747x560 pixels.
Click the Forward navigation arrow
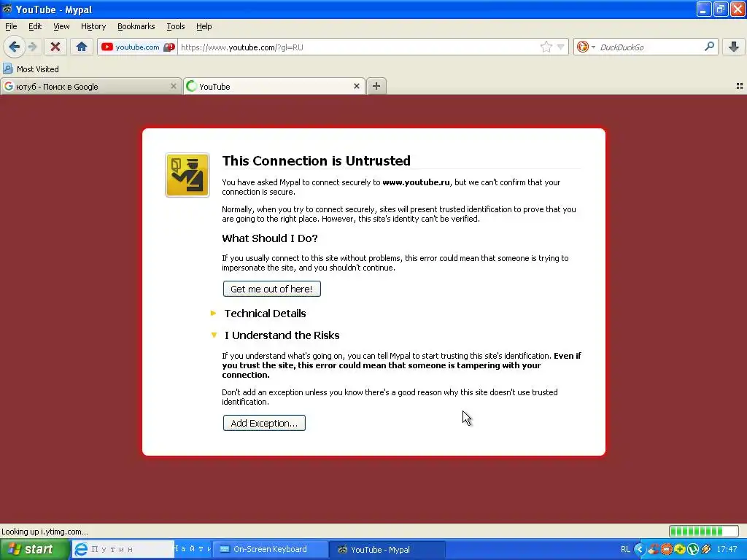(32, 47)
